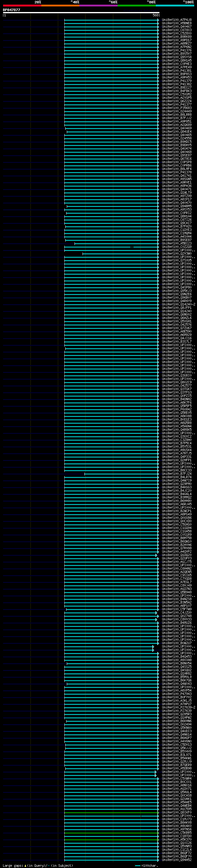
Task: Click hit label UniRef100_C0Z2Q9
Action: pyautogui.click(x=176, y=247)
